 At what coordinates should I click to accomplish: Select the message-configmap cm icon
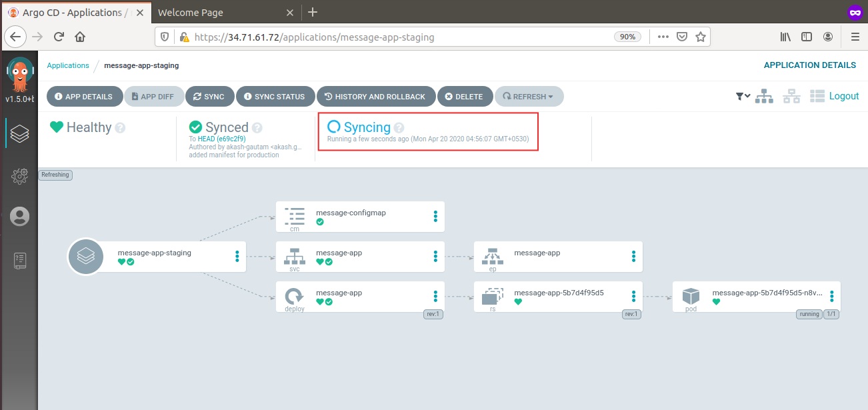tap(294, 216)
